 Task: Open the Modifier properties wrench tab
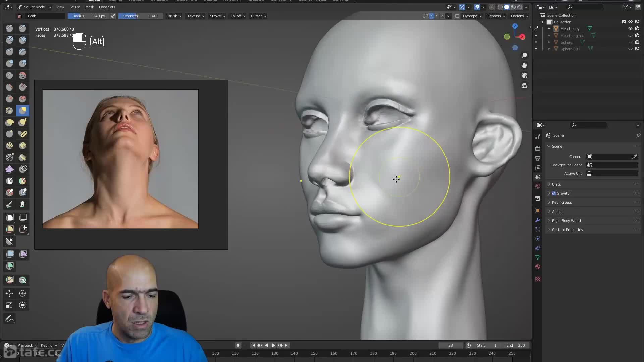pos(538,220)
